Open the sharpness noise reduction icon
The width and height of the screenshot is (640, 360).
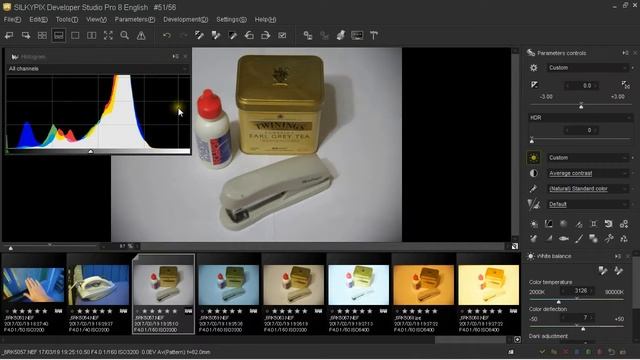(x=533, y=204)
